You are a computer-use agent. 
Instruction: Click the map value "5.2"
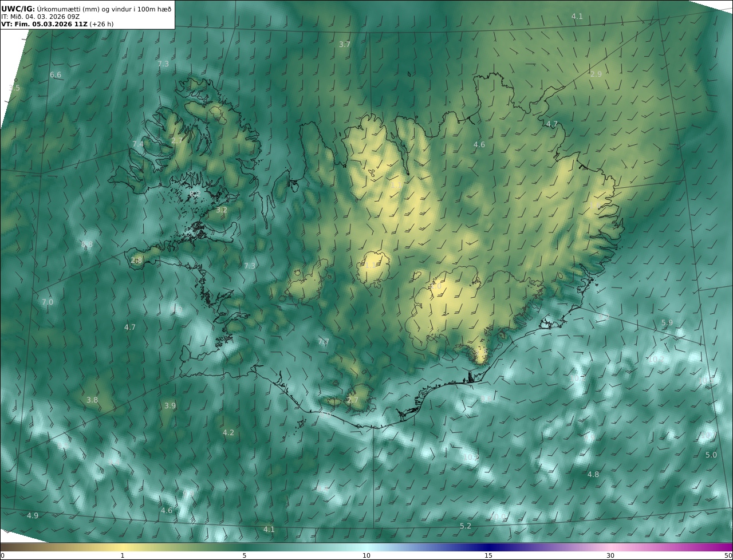466,526
